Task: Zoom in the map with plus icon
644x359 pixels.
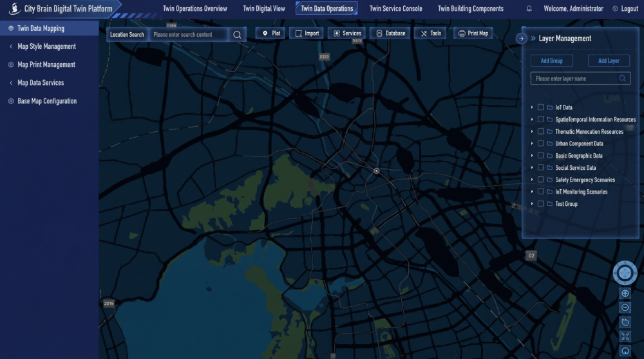Action: tap(625, 293)
